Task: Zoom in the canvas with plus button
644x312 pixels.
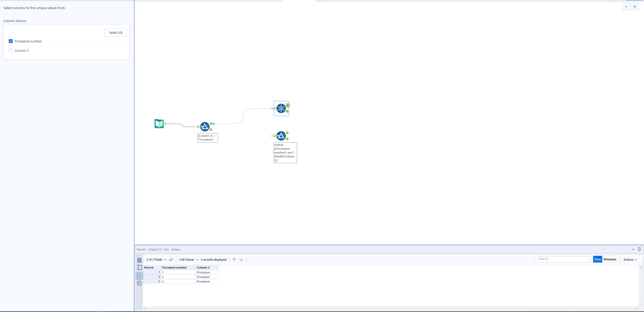Action: [x=635, y=7]
